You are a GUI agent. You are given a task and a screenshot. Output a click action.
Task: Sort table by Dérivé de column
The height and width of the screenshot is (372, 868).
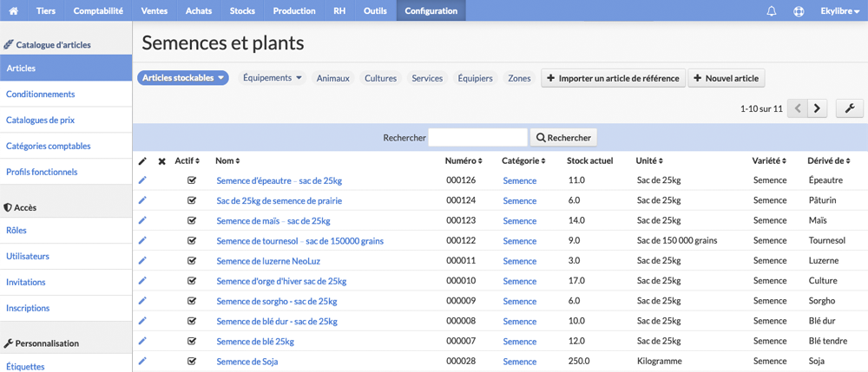click(x=829, y=160)
